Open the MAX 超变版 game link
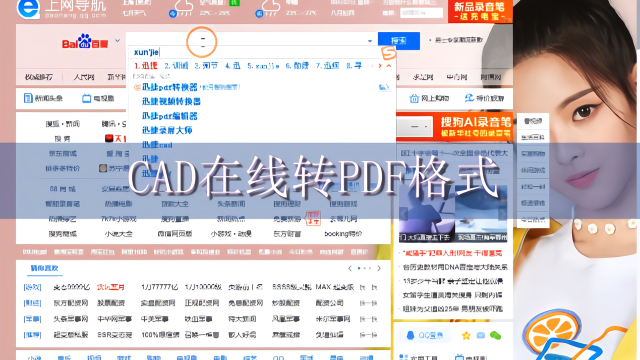The height and width of the screenshot is (360, 640). (334, 287)
